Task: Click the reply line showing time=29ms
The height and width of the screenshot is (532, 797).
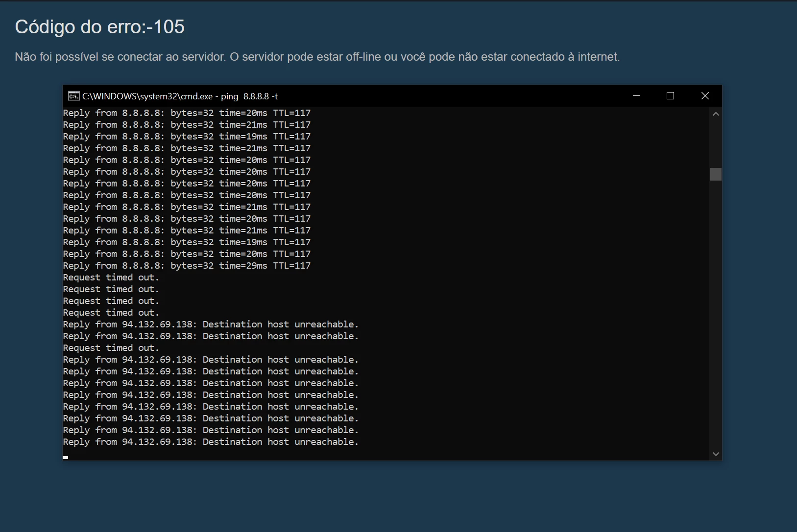Action: pos(187,266)
